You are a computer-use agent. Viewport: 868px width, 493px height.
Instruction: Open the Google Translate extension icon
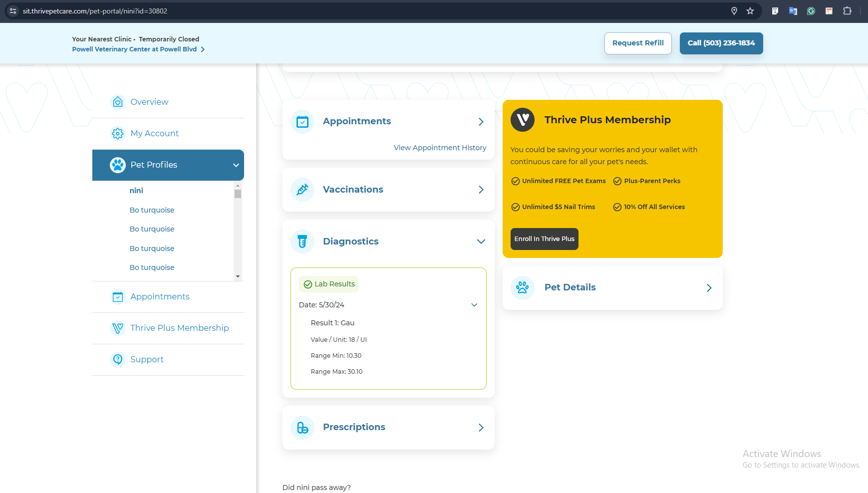point(793,11)
